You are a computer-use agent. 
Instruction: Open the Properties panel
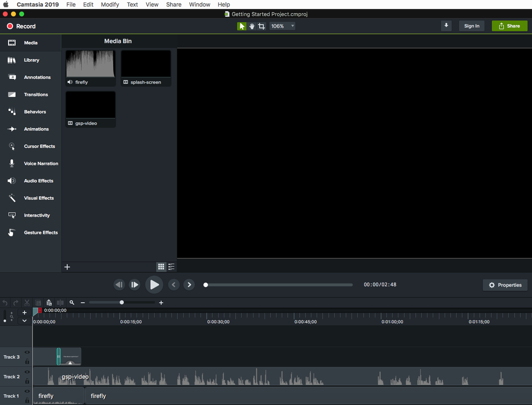[505, 285]
